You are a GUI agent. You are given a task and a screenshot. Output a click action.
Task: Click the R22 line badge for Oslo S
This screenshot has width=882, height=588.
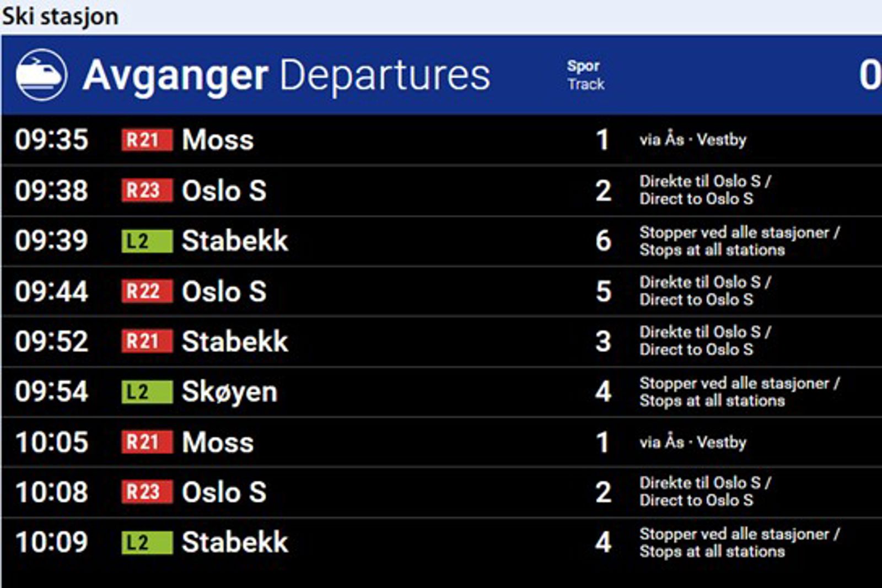pos(147,291)
